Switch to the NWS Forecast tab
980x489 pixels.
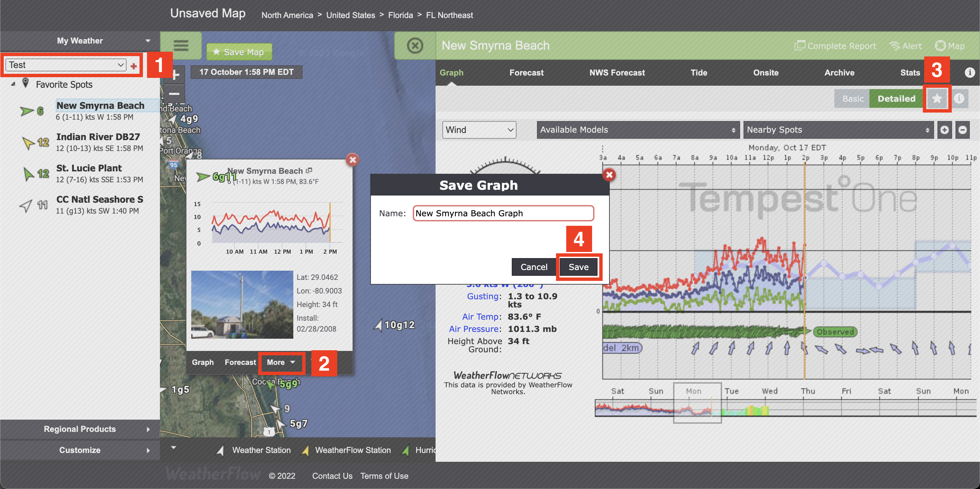(x=617, y=73)
